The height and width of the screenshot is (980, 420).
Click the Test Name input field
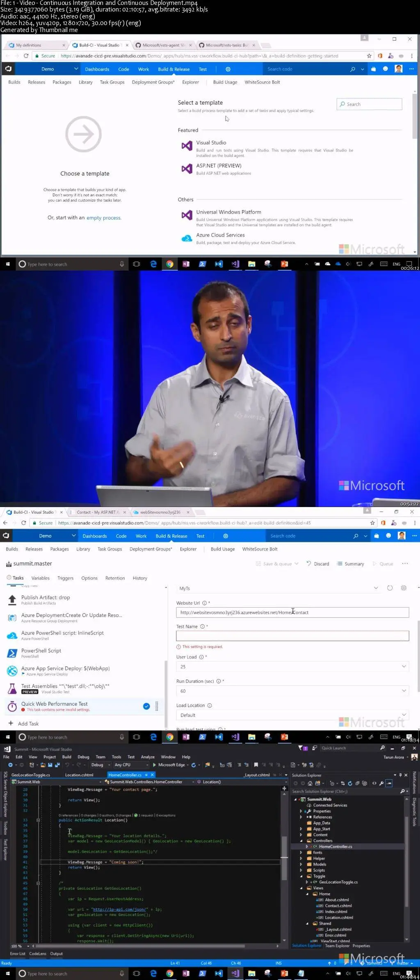292,636
